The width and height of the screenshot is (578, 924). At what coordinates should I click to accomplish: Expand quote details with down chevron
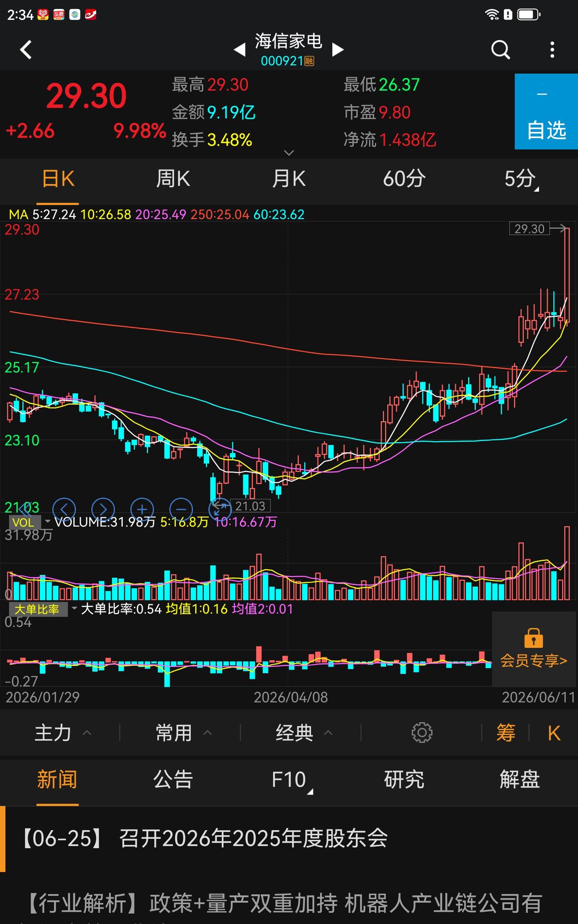click(289, 153)
